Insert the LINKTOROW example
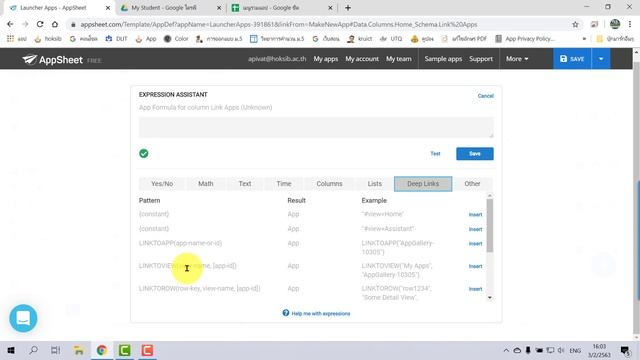This screenshot has width=640, height=360. pos(475,289)
